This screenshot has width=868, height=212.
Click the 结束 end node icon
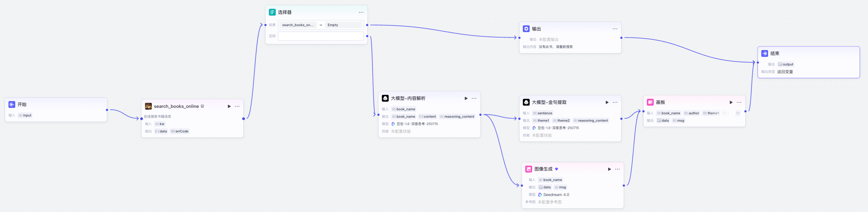[x=765, y=53]
